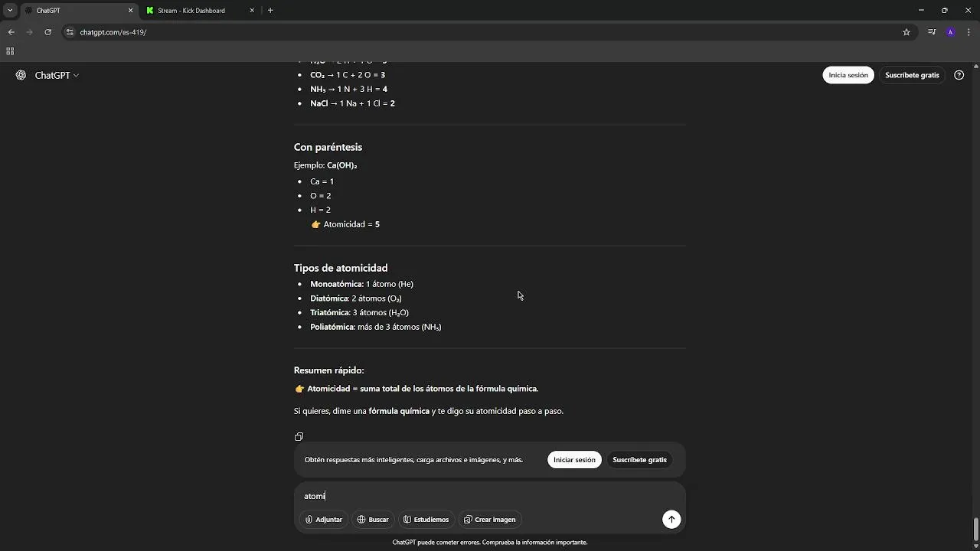
Task: Open media controls icon in toolbar
Action: (x=931, y=32)
